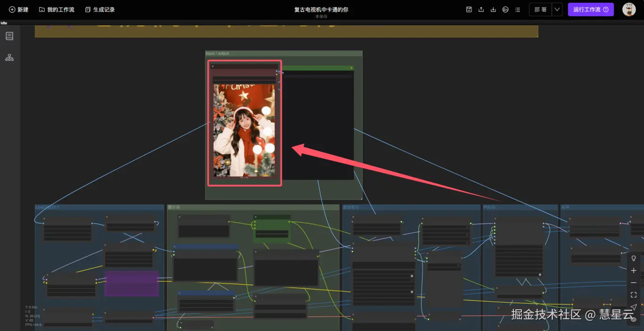
Task: Click the PULID group title
Action: [489, 207]
